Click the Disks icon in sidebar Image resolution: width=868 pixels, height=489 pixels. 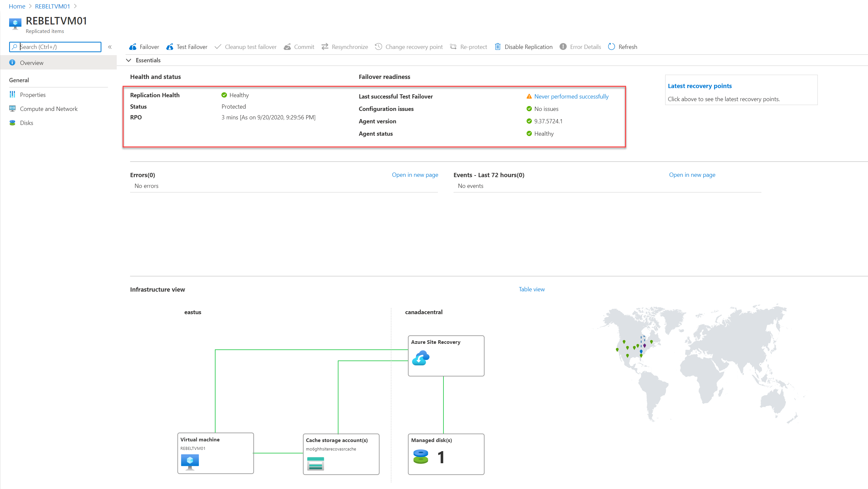click(12, 123)
